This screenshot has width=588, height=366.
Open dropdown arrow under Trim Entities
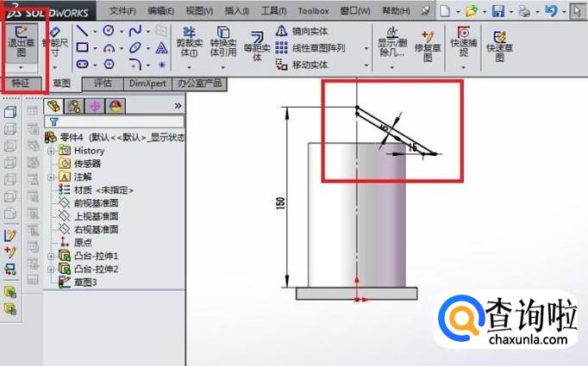tap(189, 67)
